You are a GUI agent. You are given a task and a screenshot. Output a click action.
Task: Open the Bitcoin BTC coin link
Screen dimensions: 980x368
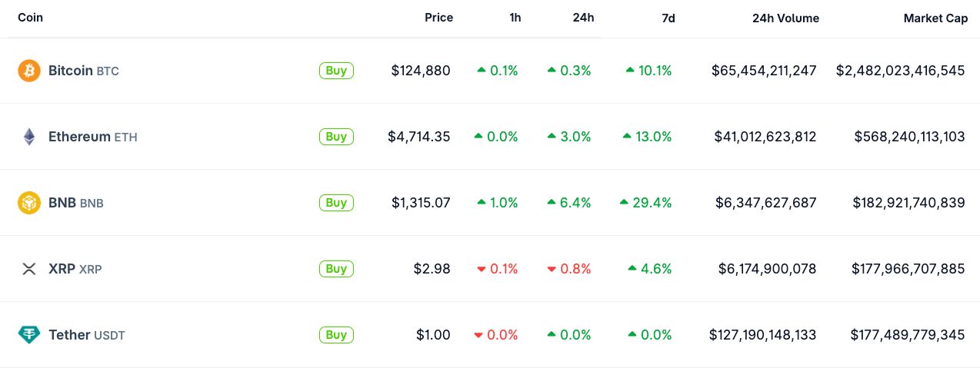click(83, 71)
